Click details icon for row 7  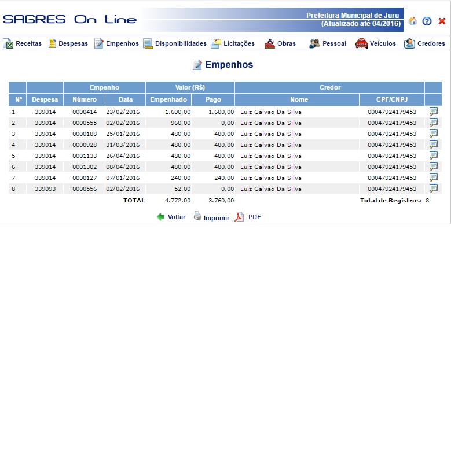point(433,178)
